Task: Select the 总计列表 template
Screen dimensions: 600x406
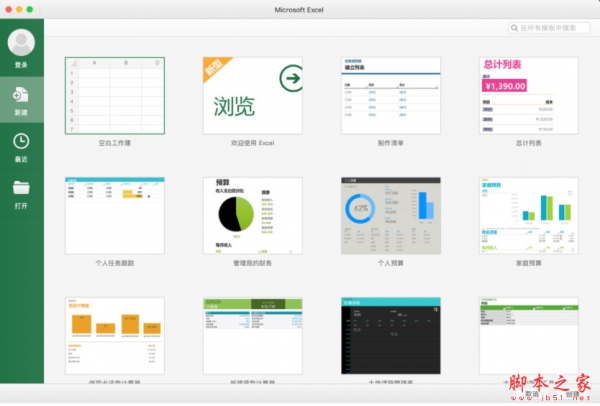Action: 529,96
